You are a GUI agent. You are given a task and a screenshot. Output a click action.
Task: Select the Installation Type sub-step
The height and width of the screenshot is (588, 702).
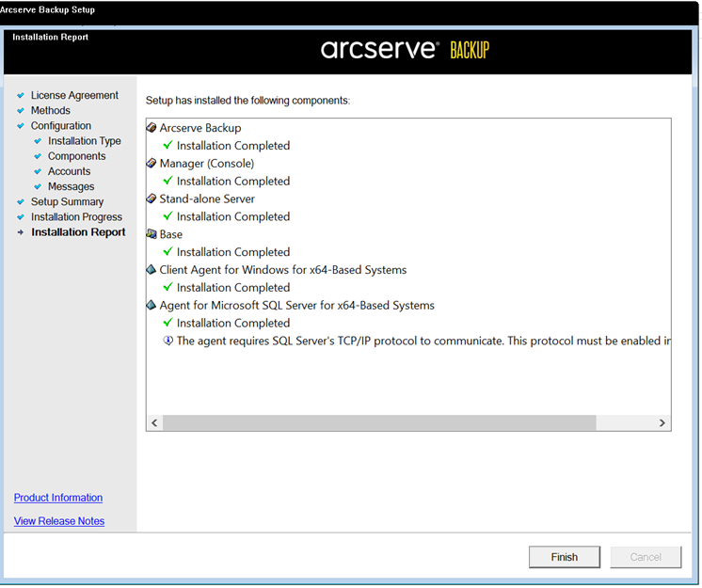pyautogui.click(x=85, y=141)
